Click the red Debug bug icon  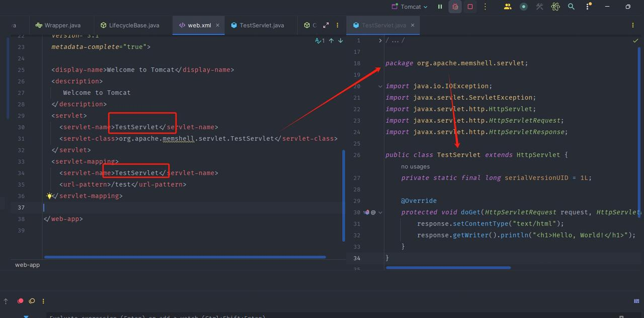(x=455, y=7)
